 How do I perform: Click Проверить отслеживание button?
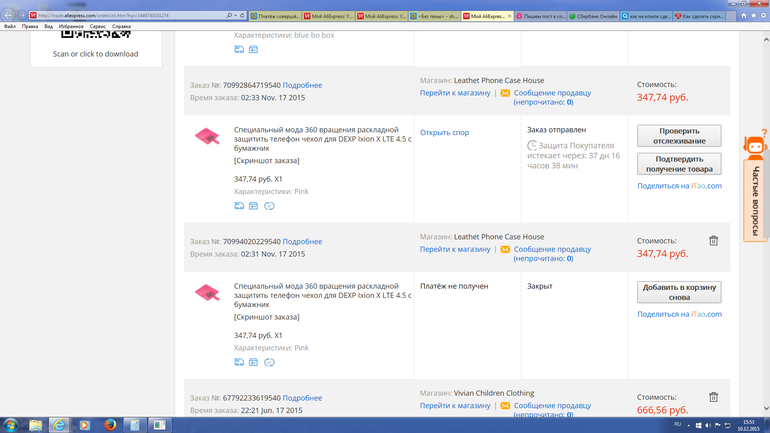[678, 136]
